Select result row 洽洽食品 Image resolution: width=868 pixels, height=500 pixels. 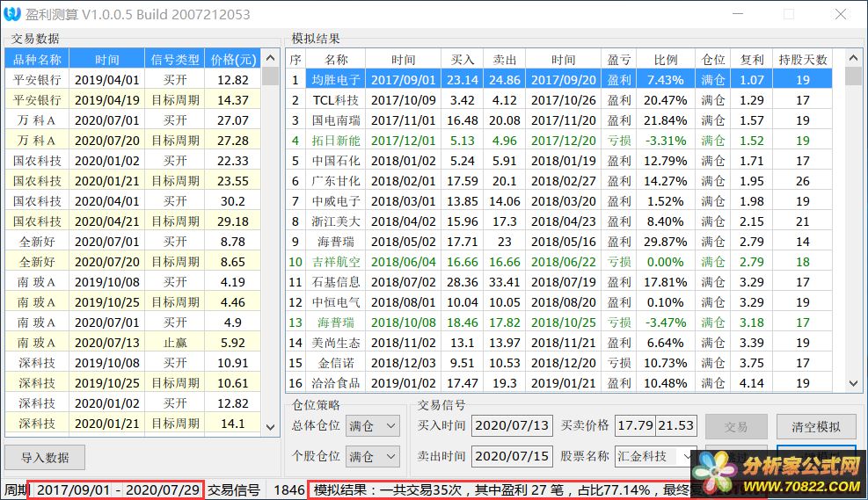(x=559, y=383)
